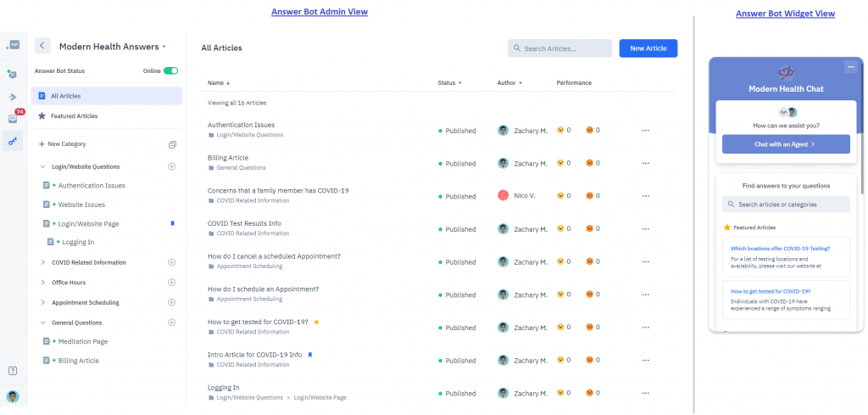Toggle the Answer Bot Status Online switch
The height and width of the screenshot is (415, 868).
pyautogui.click(x=170, y=71)
